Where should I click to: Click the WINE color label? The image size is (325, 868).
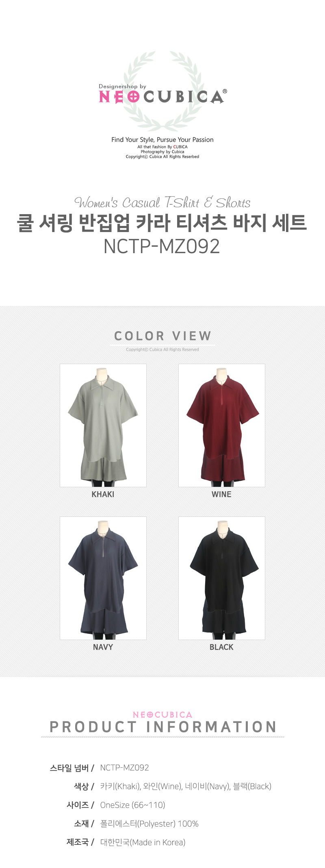pyautogui.click(x=221, y=495)
